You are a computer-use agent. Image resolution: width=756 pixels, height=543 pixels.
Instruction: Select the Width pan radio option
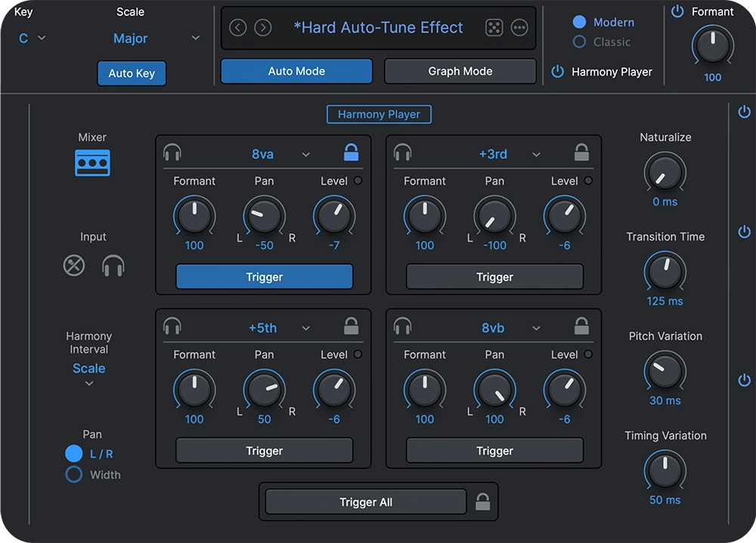coord(74,475)
